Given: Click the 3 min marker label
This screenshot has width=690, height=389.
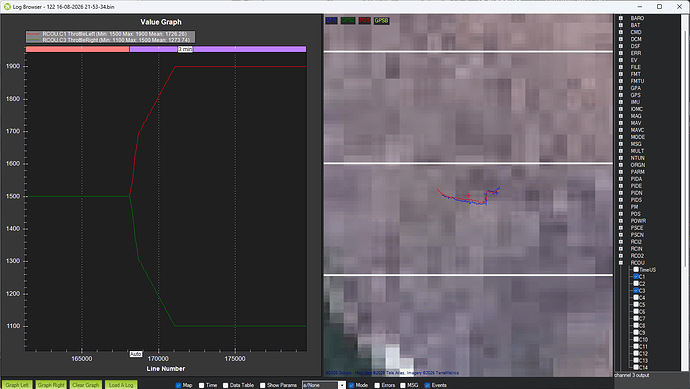Looking at the screenshot, I should pos(185,49).
